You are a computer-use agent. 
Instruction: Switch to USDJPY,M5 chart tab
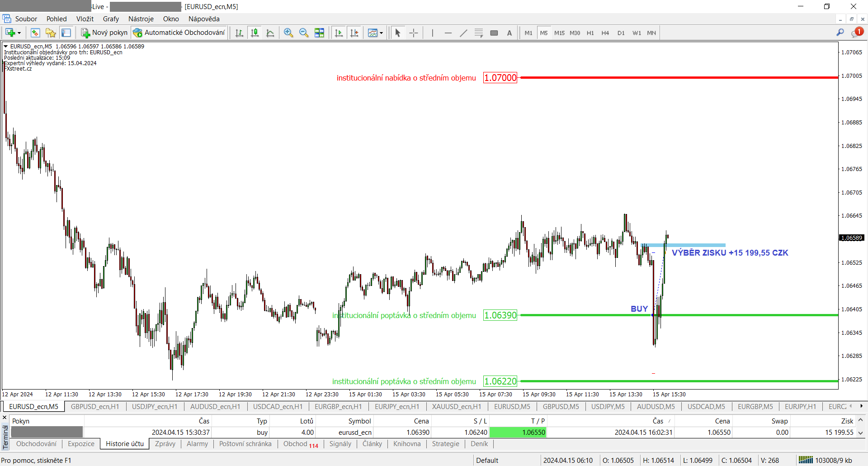(x=608, y=406)
